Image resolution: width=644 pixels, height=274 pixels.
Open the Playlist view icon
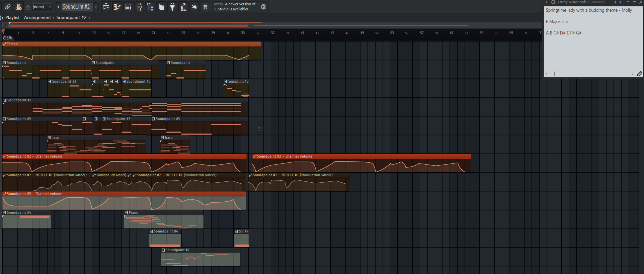click(106, 7)
